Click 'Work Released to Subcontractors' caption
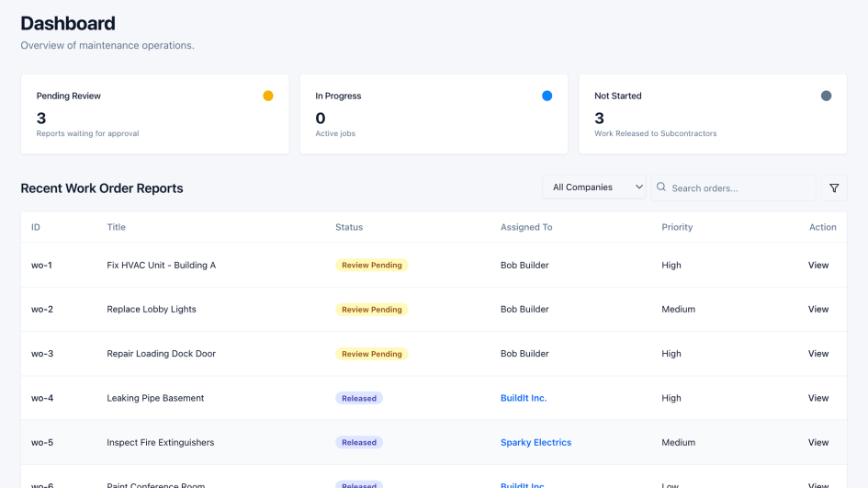 (x=656, y=133)
